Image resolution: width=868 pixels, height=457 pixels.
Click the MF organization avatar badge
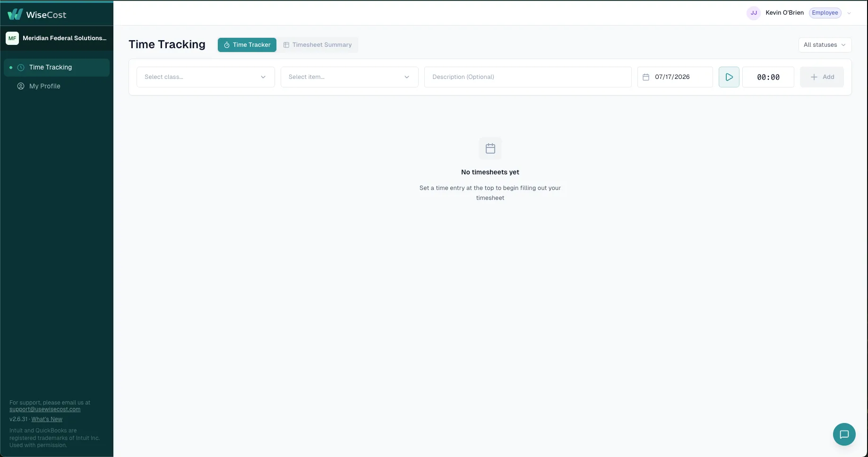point(12,38)
